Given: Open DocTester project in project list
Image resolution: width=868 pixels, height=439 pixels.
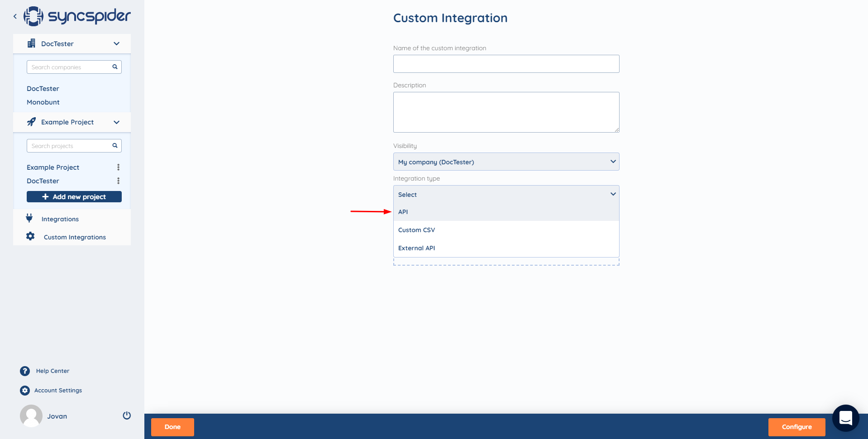Looking at the screenshot, I should coord(43,181).
